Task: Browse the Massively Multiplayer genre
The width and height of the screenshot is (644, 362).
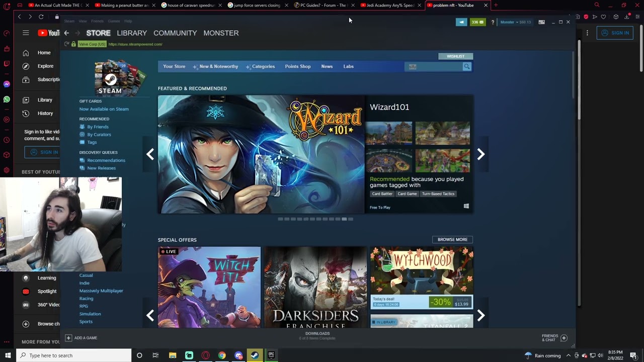Action: (101, 291)
